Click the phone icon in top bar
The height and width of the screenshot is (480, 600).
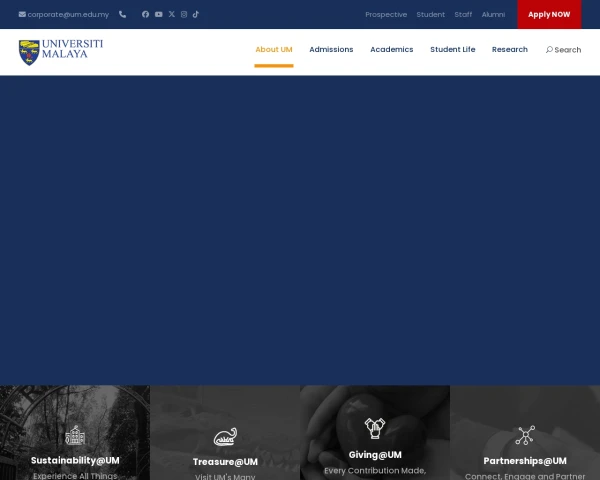[x=122, y=15]
